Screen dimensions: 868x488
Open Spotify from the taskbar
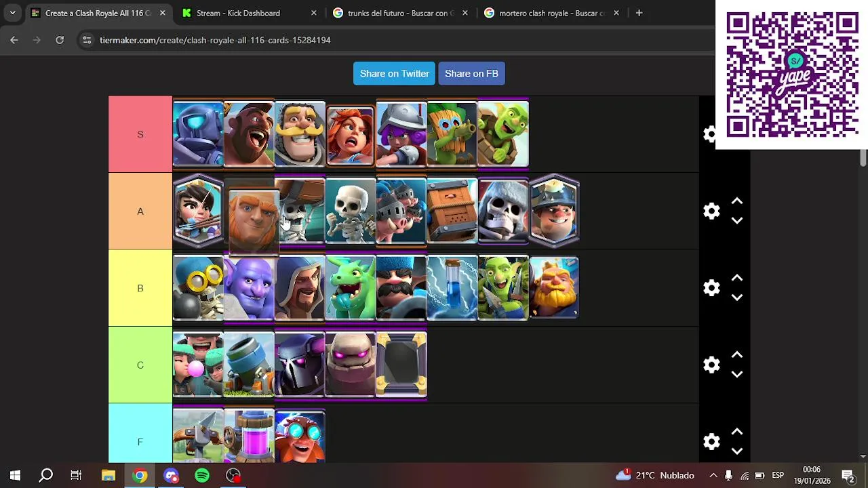[202, 475]
